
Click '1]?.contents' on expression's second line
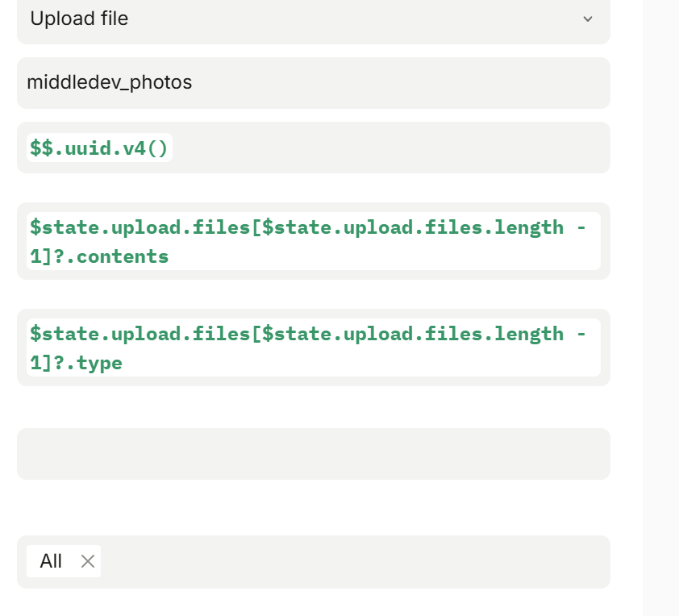tap(99, 256)
